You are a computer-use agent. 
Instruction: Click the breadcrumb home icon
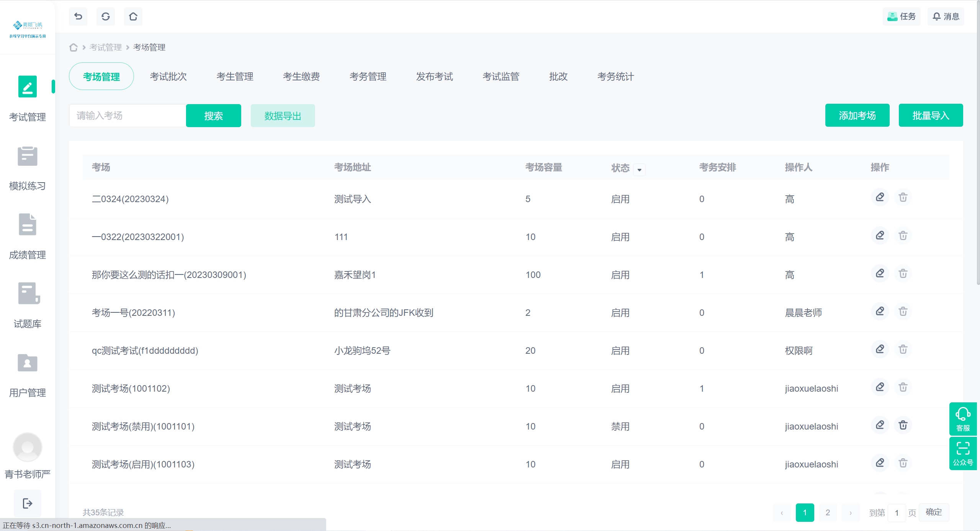click(73, 47)
